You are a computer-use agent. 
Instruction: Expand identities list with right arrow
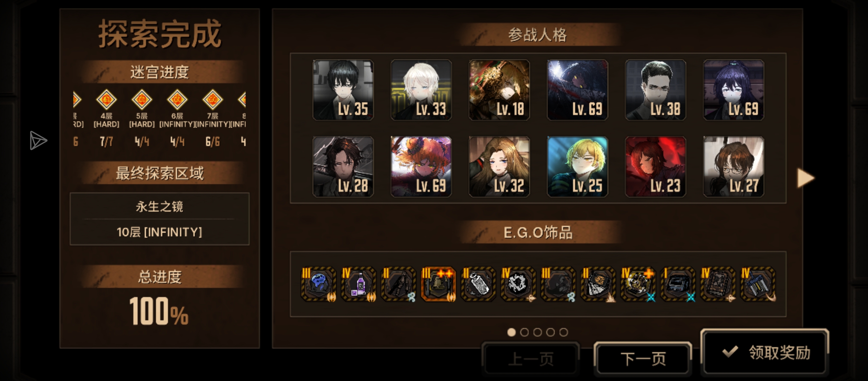coord(806,178)
